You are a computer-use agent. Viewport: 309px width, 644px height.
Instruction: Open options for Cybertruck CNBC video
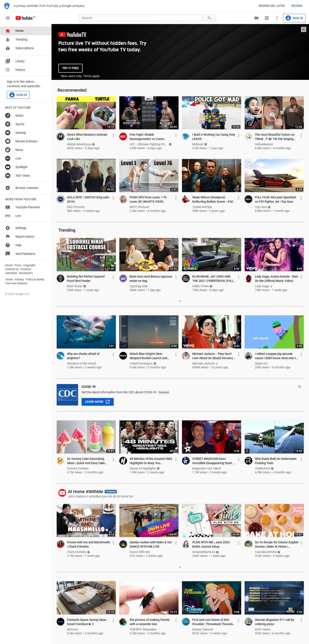239,277
